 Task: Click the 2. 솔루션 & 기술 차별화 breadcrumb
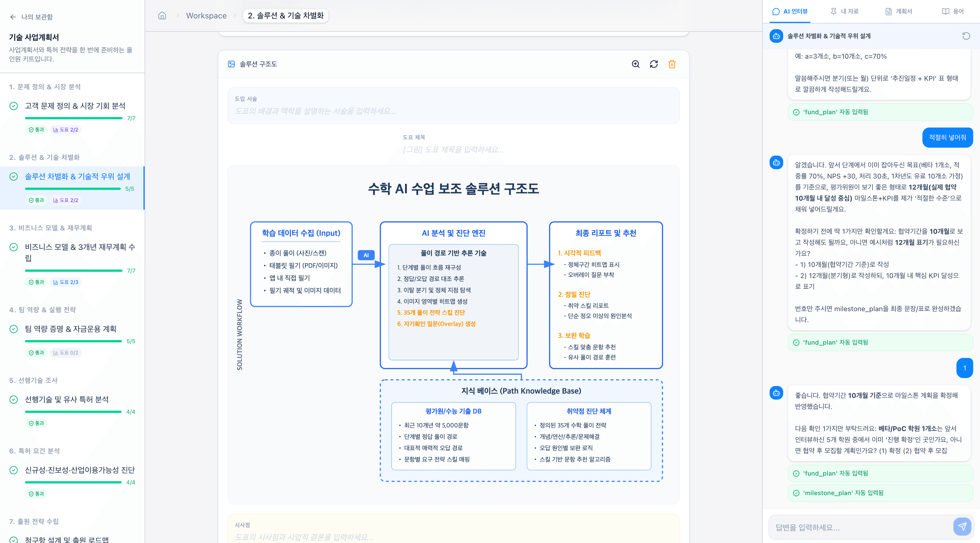[x=286, y=16]
